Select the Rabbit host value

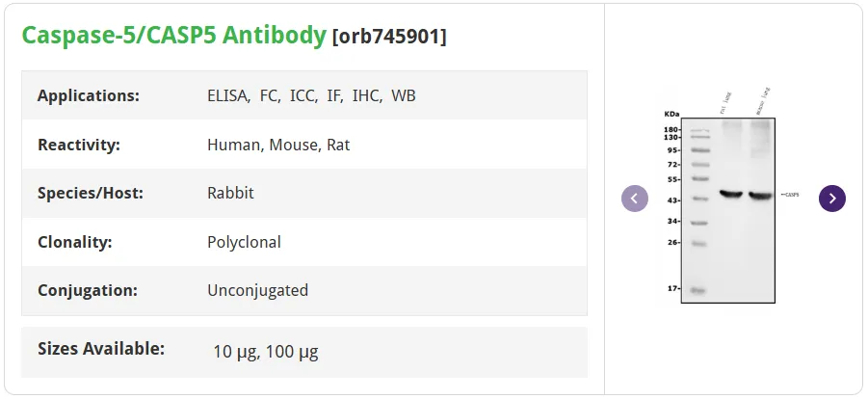[x=230, y=194]
